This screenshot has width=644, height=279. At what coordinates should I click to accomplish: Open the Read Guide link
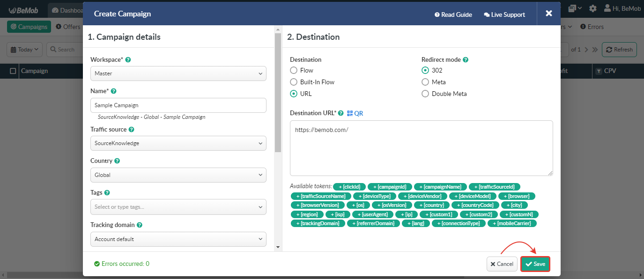tap(453, 15)
